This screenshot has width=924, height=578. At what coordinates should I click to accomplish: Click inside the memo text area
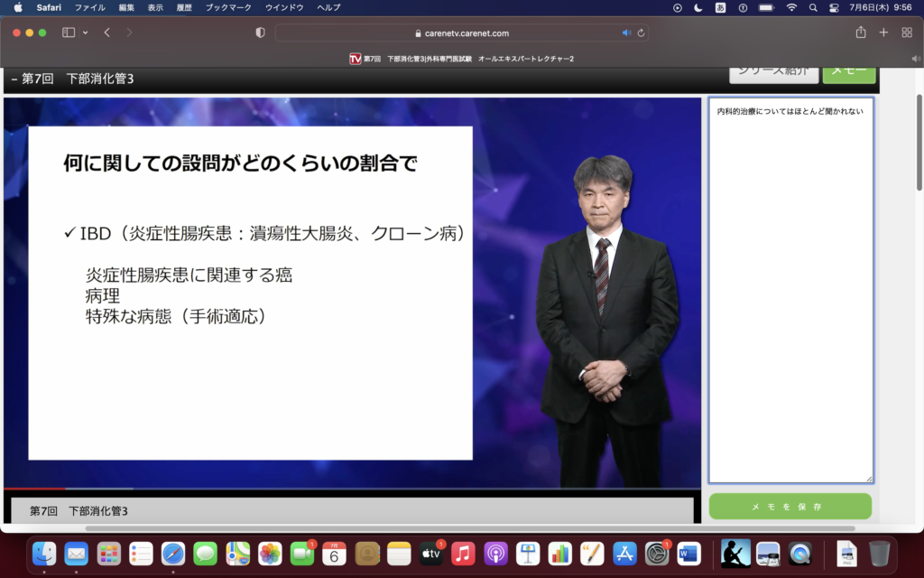(x=790, y=289)
